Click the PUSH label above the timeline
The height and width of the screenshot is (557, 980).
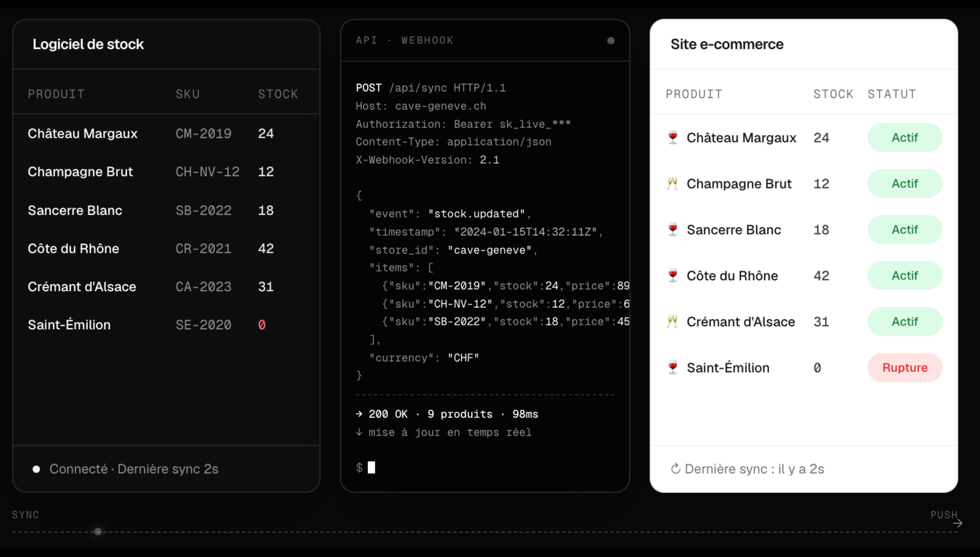[944, 515]
